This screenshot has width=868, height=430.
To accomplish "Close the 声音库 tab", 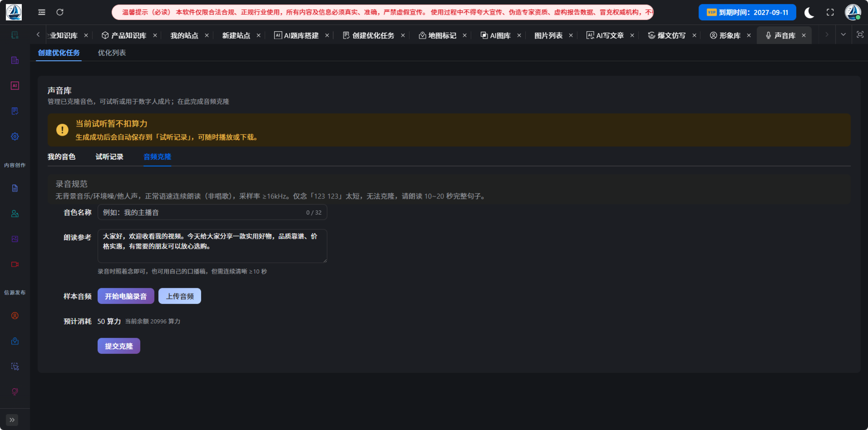I will (804, 35).
